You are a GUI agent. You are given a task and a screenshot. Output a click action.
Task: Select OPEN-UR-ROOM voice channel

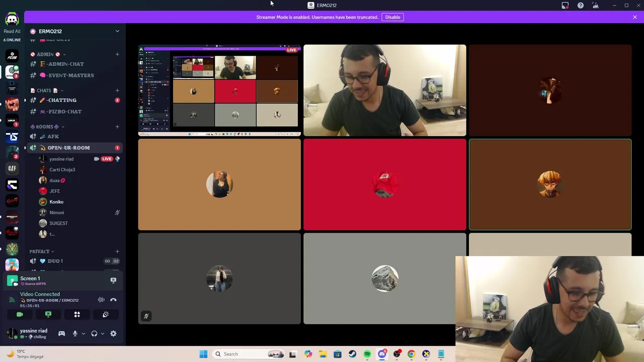[74, 148]
